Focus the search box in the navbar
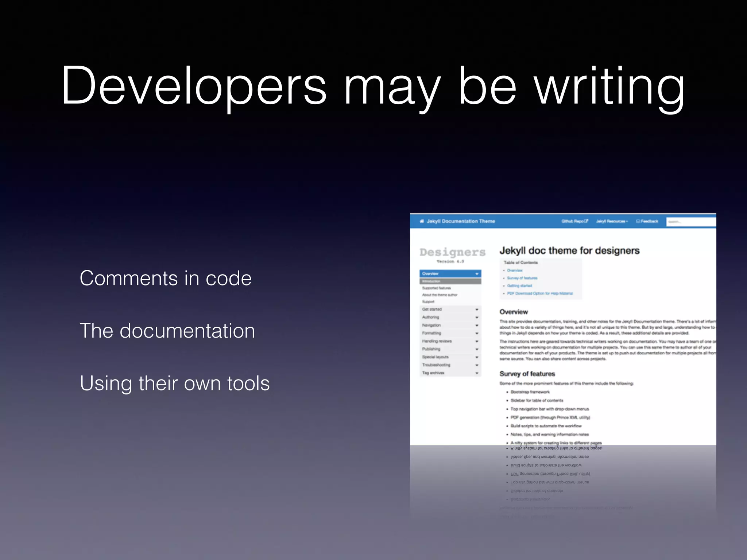This screenshot has height=560, width=747. [691, 222]
